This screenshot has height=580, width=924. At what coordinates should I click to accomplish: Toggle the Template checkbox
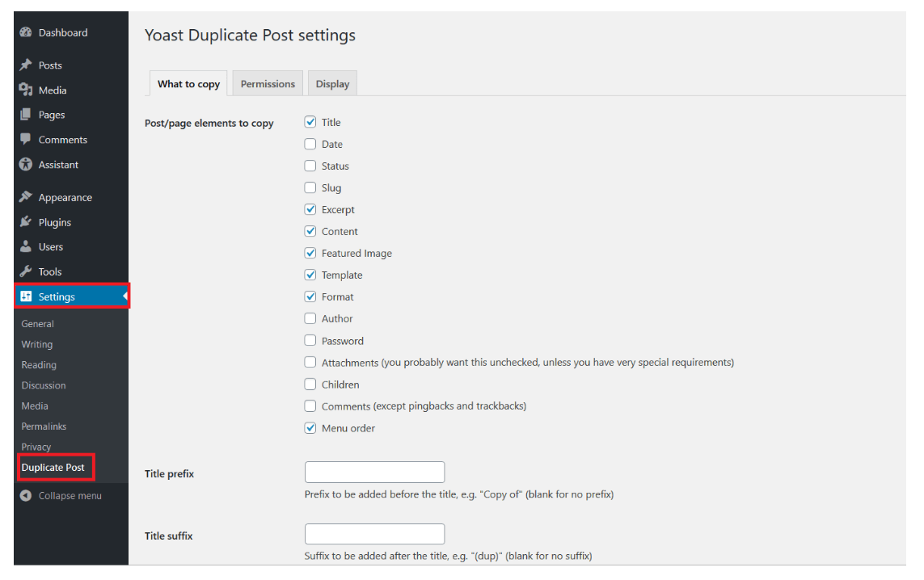310,275
